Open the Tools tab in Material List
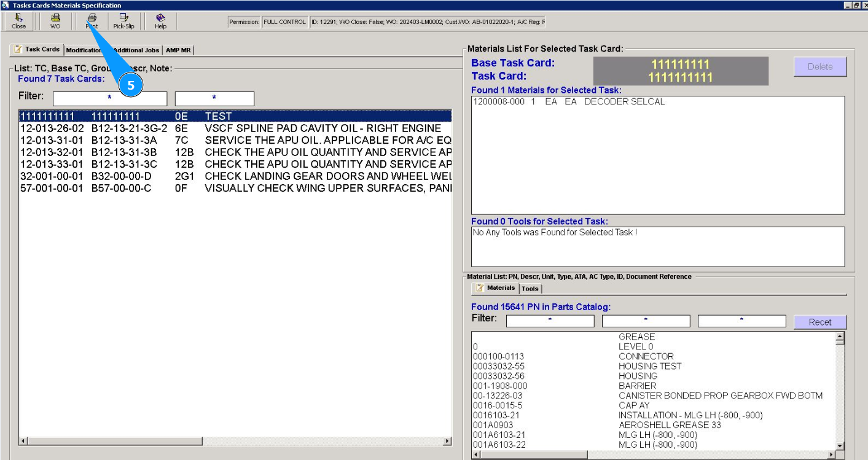 (x=530, y=289)
